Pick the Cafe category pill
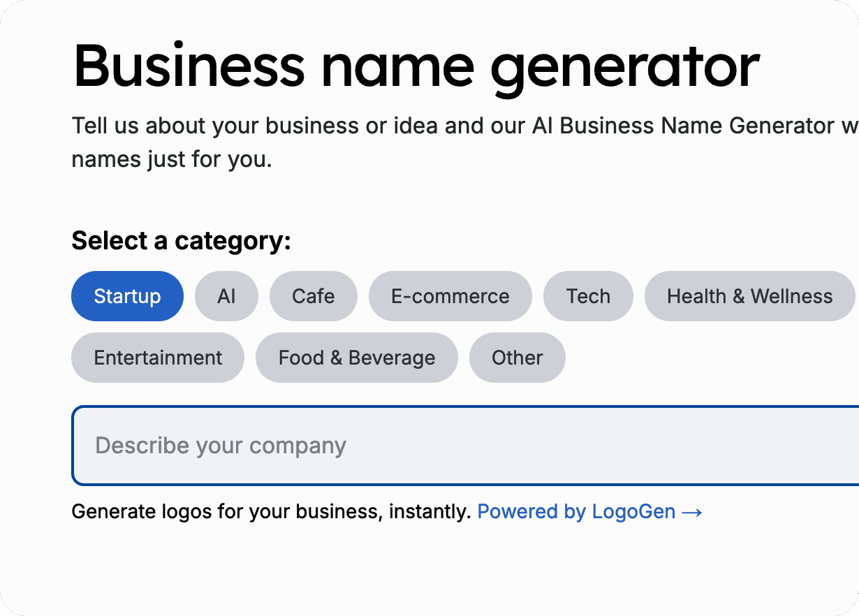Image resolution: width=859 pixels, height=616 pixels. (313, 296)
